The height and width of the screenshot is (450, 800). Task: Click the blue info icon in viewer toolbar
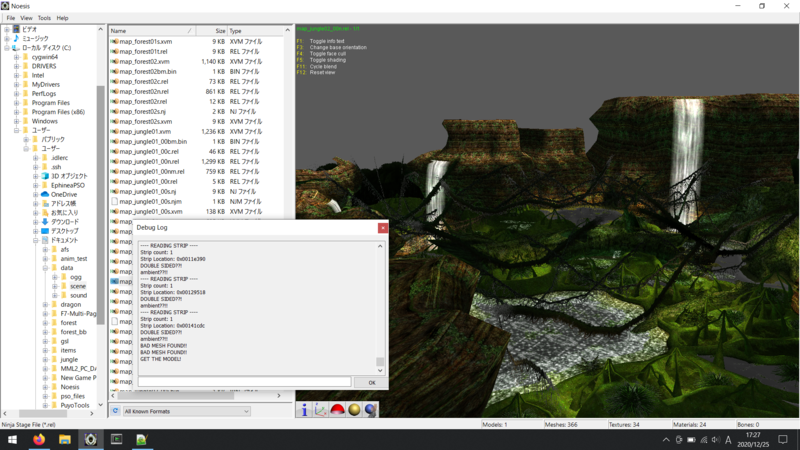tap(305, 410)
